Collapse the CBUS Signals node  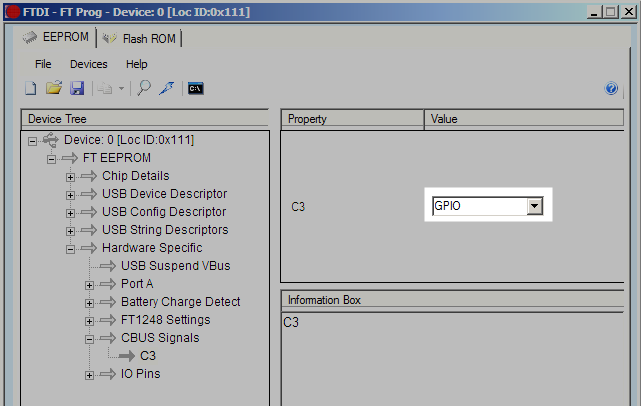(x=89, y=339)
